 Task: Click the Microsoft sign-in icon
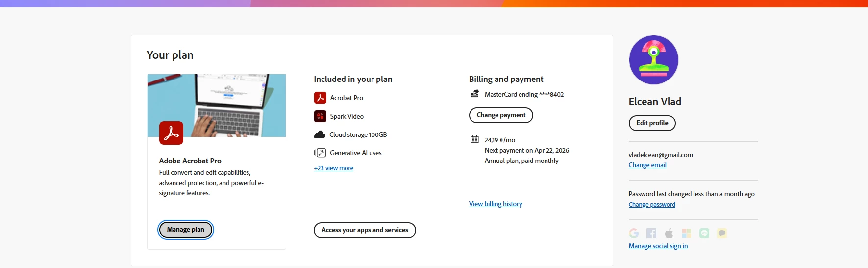click(687, 233)
